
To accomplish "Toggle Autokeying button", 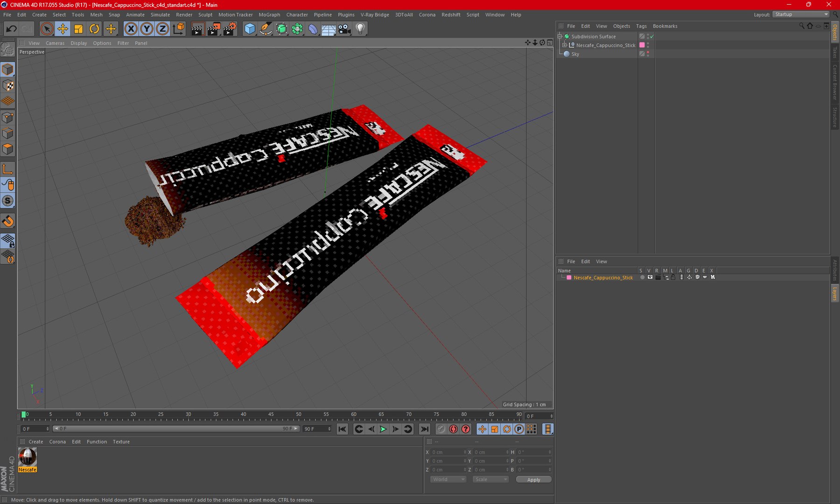I will point(453,429).
